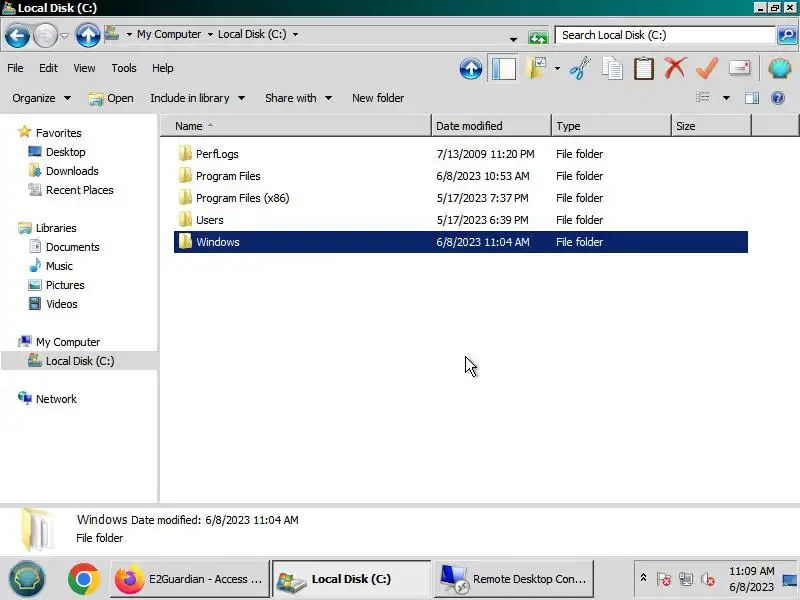Open address bar previous locations dropdown
800x600 pixels.
[513, 39]
